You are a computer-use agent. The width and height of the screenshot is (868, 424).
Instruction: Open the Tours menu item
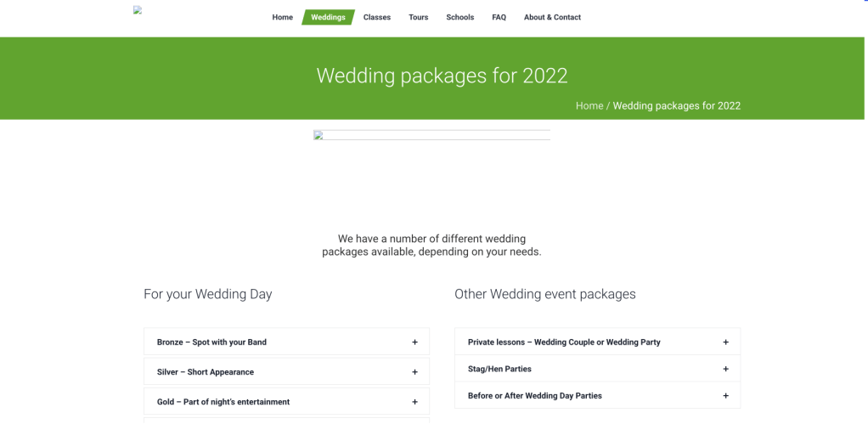point(418,17)
